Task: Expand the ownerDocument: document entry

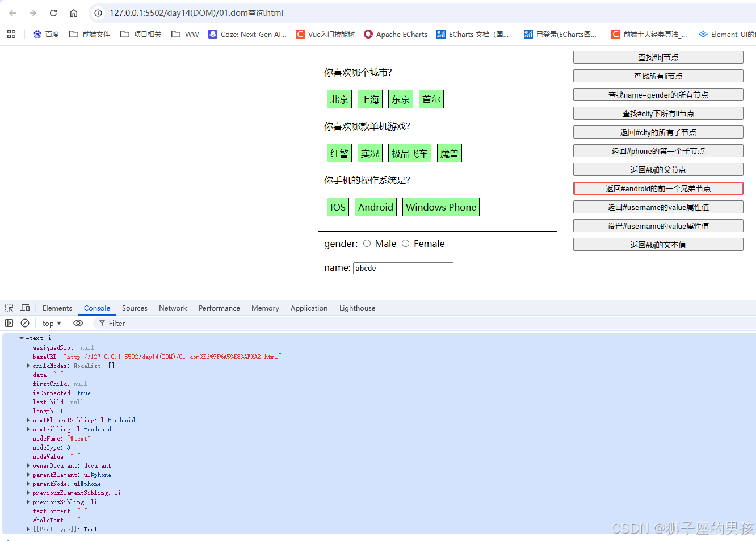Action: tap(28, 465)
